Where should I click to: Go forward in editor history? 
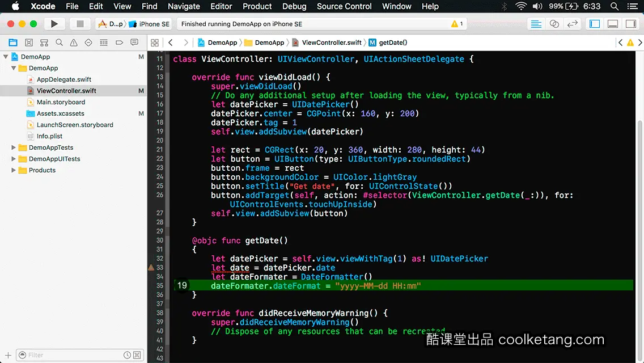click(x=185, y=43)
